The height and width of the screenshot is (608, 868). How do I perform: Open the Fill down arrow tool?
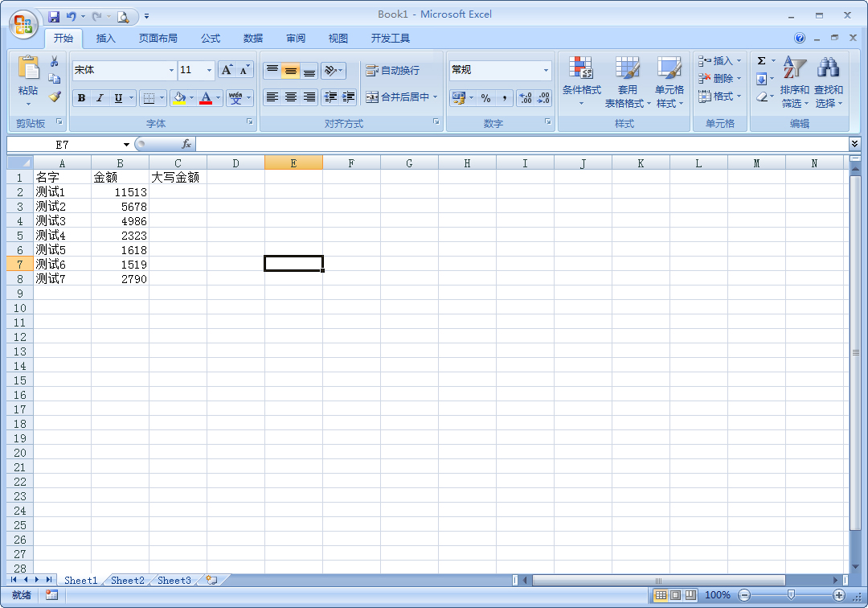point(762,79)
